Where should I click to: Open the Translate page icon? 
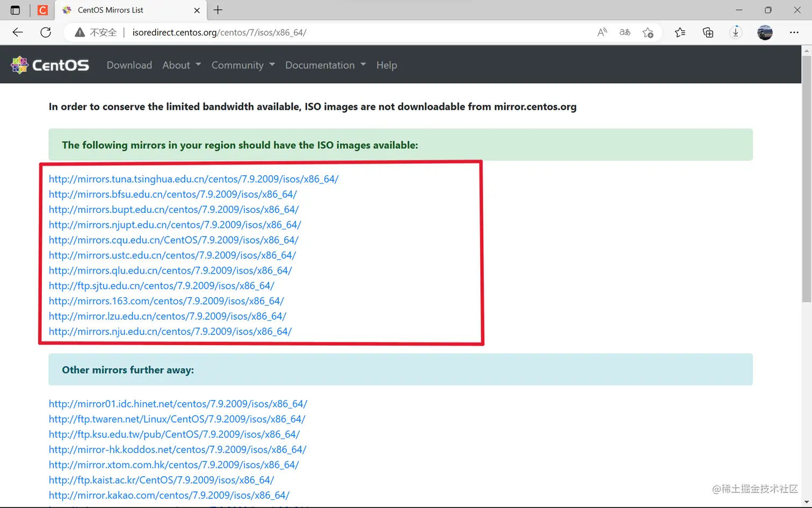pyautogui.click(x=625, y=32)
